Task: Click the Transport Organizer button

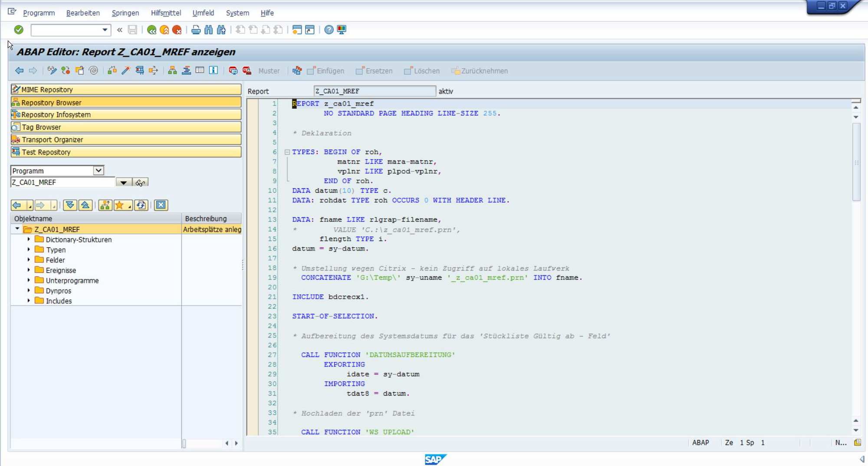Action: point(126,139)
